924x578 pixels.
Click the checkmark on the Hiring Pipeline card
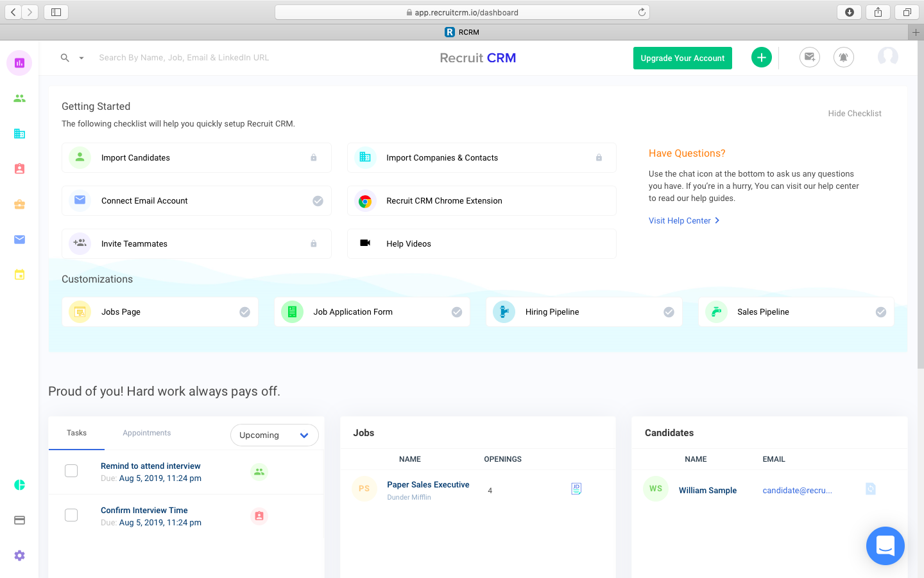pos(669,312)
